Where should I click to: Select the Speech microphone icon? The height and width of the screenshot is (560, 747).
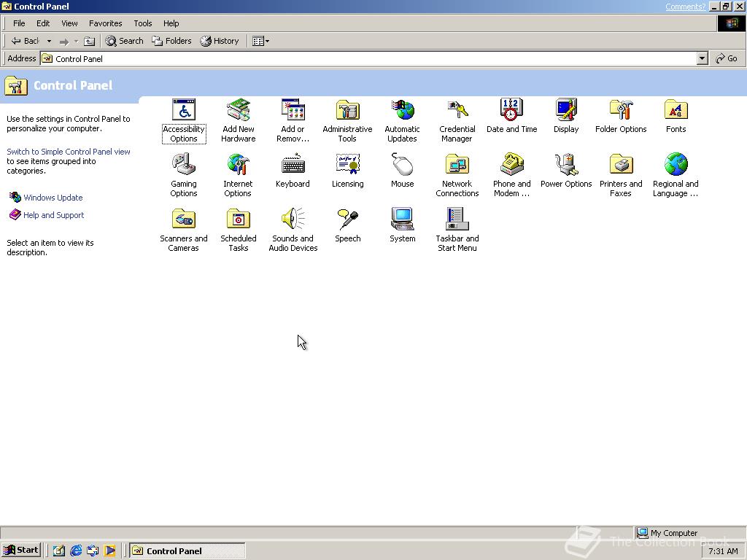tap(347, 219)
